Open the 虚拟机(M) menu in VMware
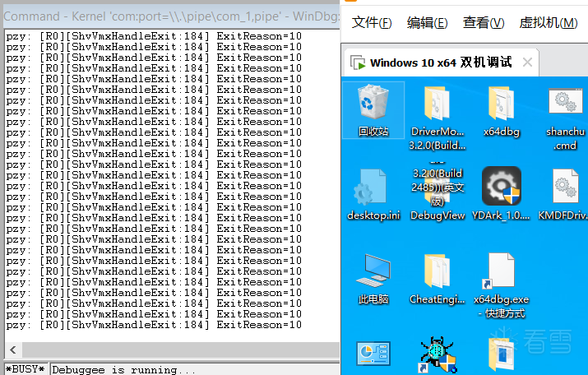This screenshot has width=588, height=375. (x=549, y=23)
